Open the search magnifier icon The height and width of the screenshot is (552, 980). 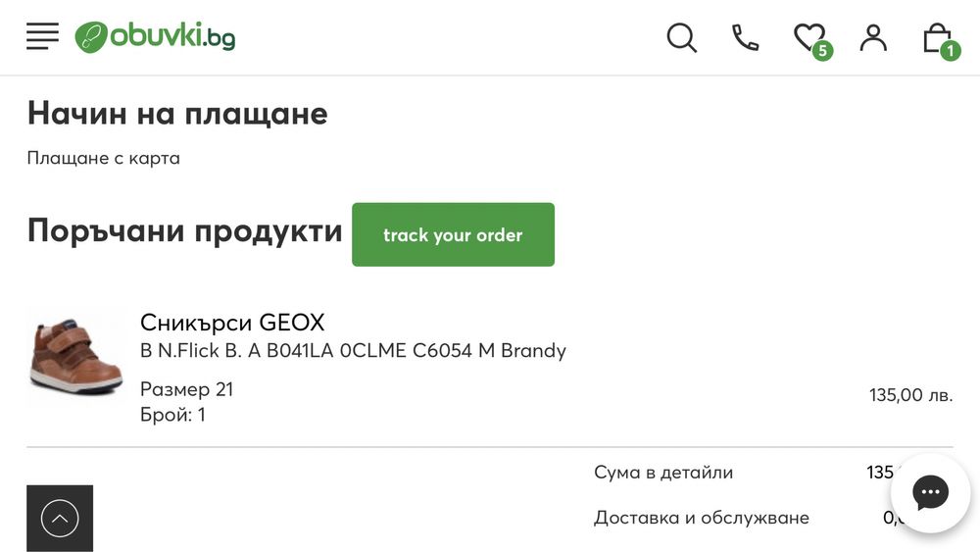681,38
